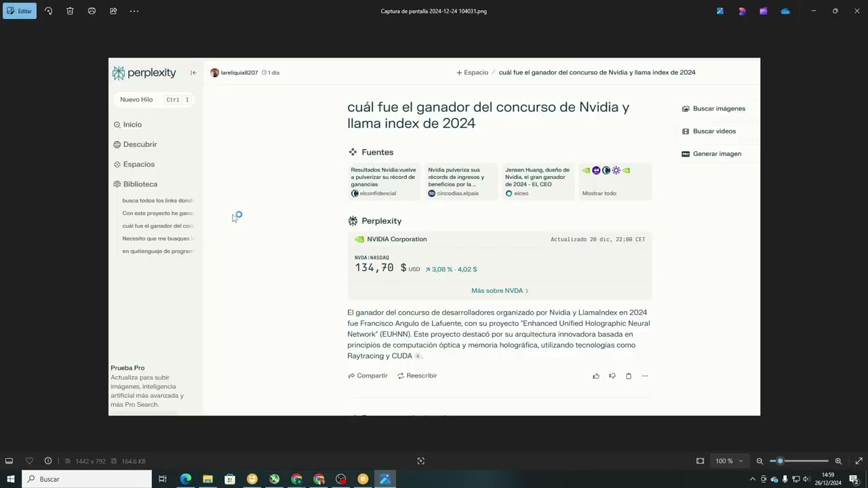Click the file size text 164.6 KB
The width and height of the screenshot is (868, 488).
[134, 462]
